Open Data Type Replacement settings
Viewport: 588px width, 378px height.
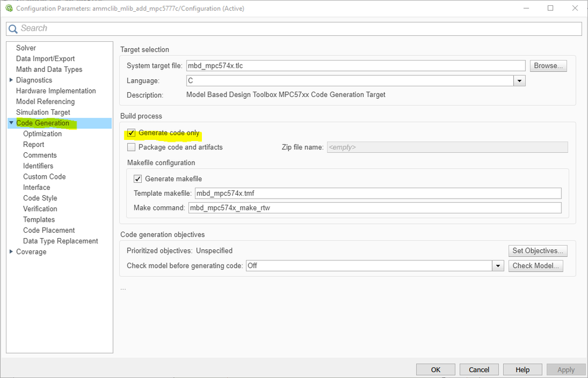point(61,241)
